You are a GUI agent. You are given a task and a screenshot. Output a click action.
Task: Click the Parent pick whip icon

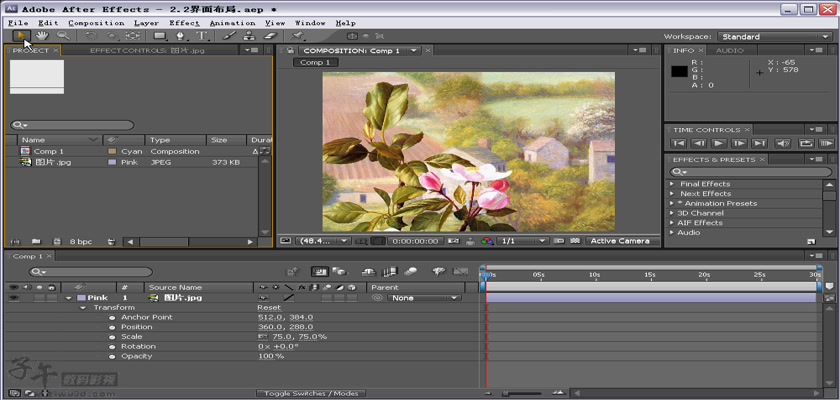378,298
